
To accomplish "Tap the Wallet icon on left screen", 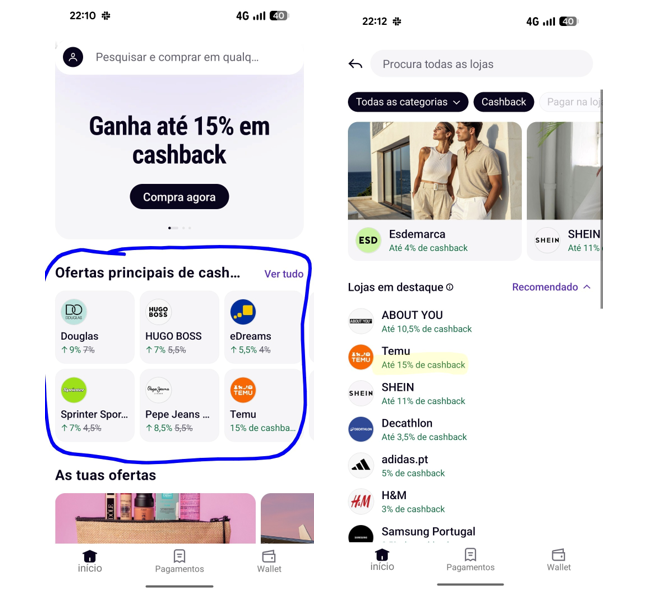I will click(x=269, y=556).
